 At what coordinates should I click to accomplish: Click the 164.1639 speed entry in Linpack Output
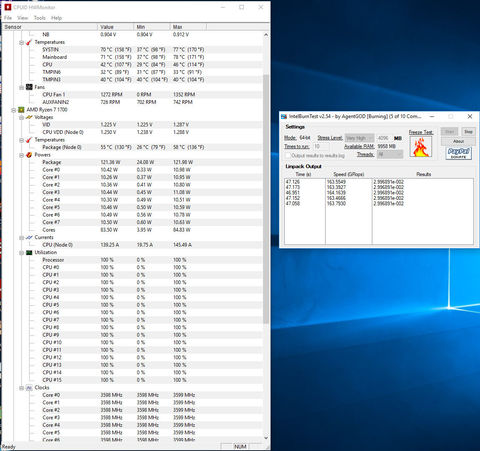click(336, 193)
